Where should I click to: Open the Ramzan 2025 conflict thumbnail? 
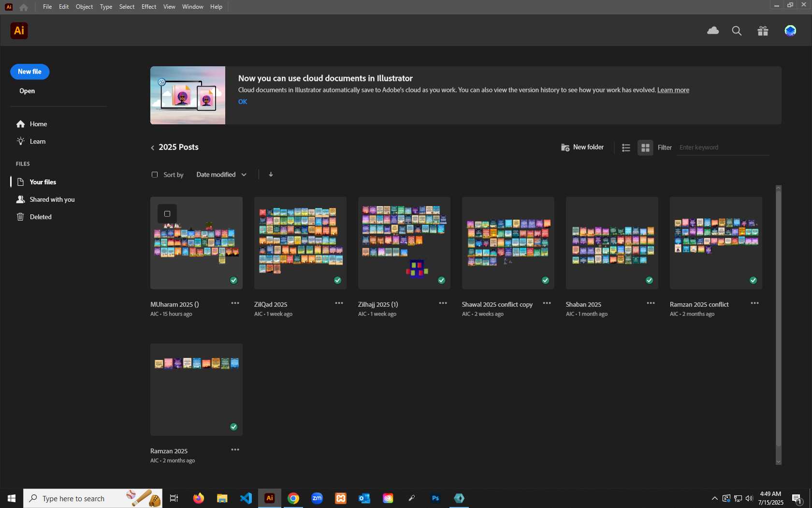[716, 243]
